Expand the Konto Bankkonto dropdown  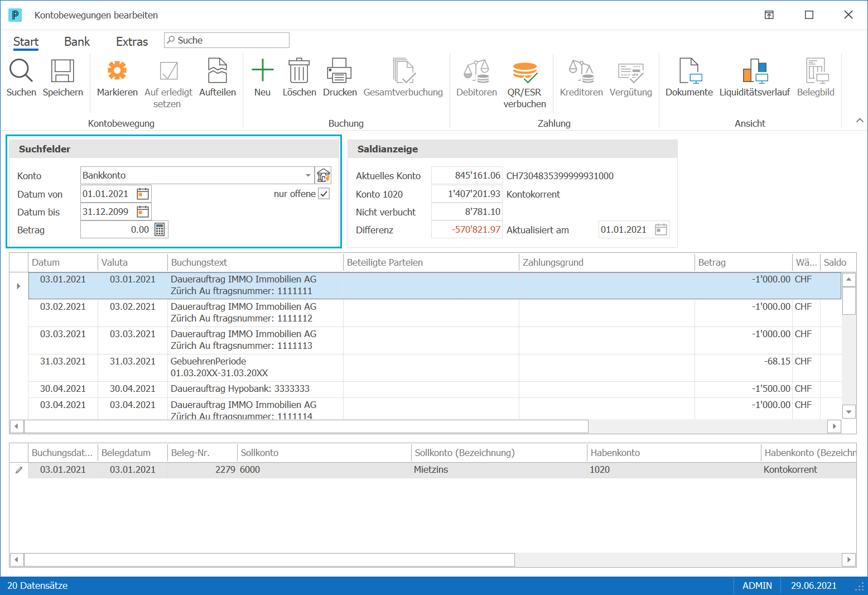point(308,175)
